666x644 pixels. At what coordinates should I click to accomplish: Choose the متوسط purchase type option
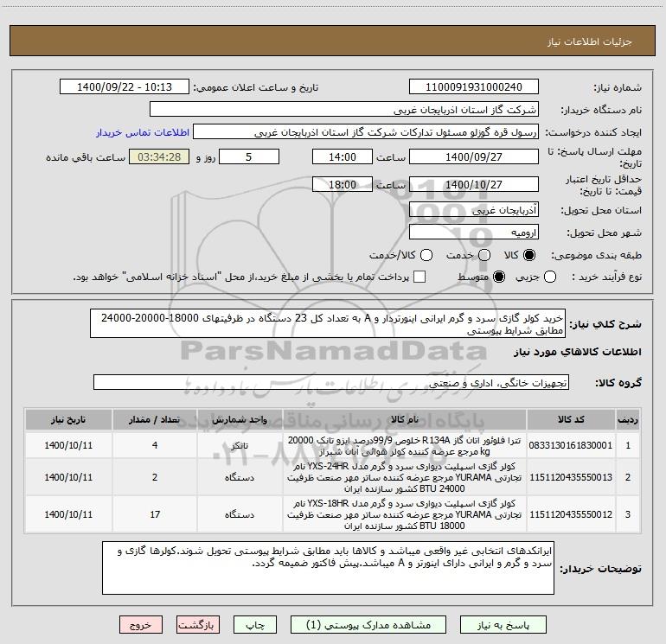[499, 277]
